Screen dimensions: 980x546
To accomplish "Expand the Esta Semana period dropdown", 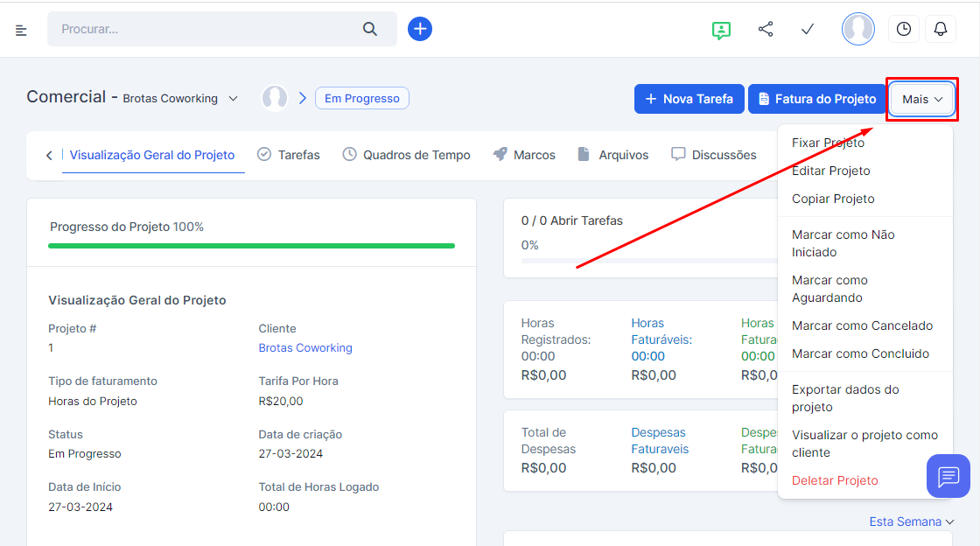I will (x=911, y=521).
